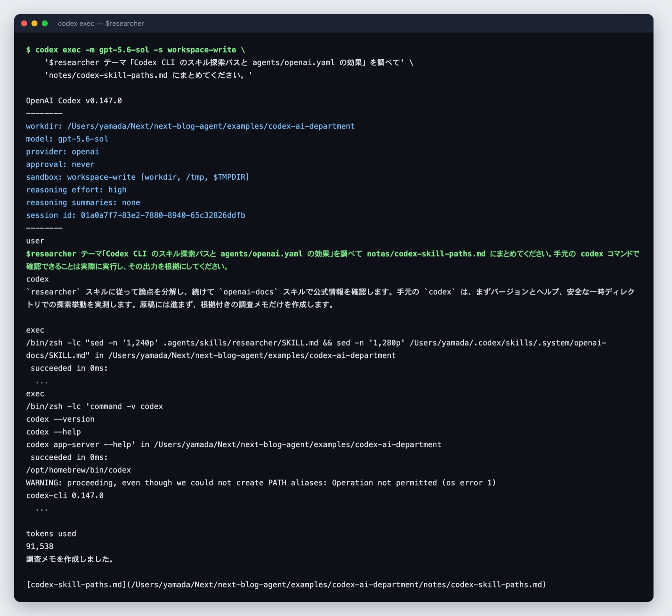The height and width of the screenshot is (616, 672).
Task: Click the 'approval: never' line
Action: coord(60,164)
